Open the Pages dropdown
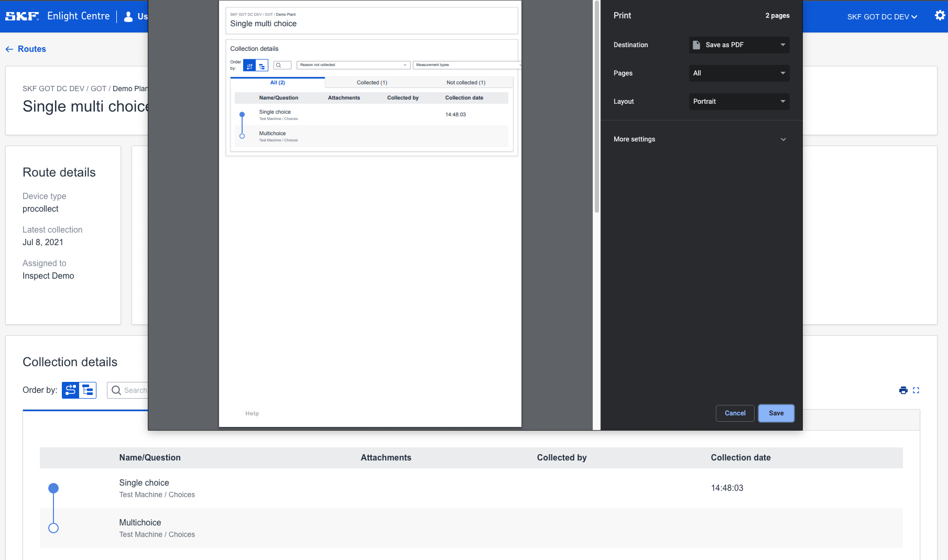948x560 pixels. click(739, 73)
